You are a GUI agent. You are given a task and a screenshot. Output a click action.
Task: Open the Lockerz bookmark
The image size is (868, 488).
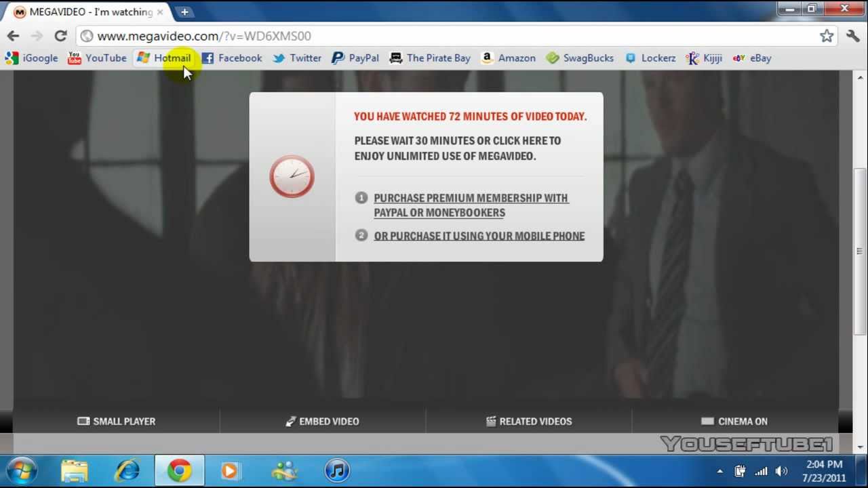[x=650, y=58]
